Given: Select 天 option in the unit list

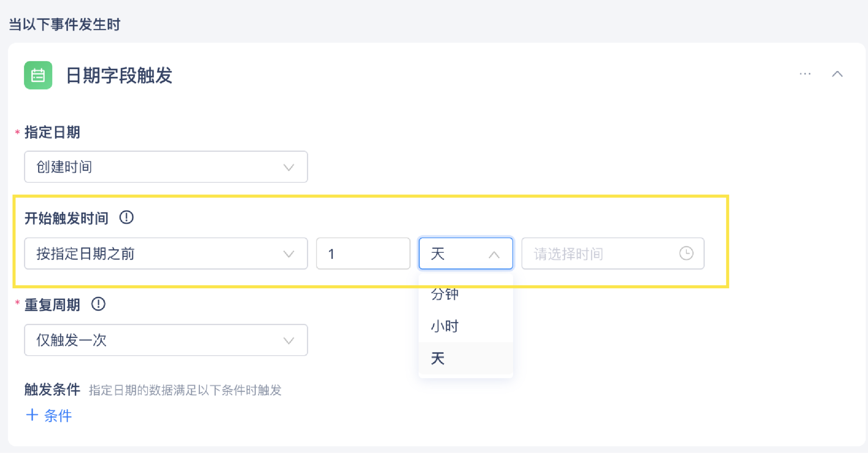Looking at the screenshot, I should 438,358.
